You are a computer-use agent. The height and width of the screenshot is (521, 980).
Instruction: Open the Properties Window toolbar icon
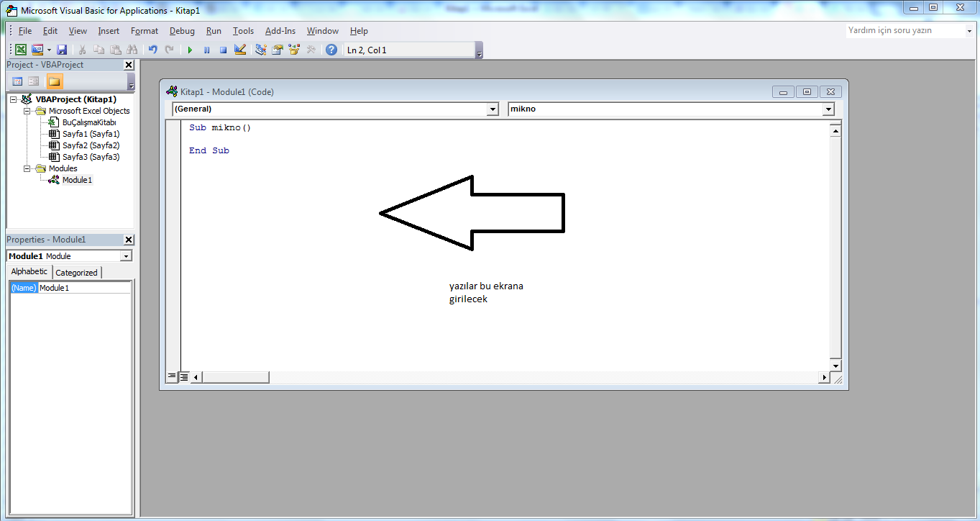tap(278, 50)
